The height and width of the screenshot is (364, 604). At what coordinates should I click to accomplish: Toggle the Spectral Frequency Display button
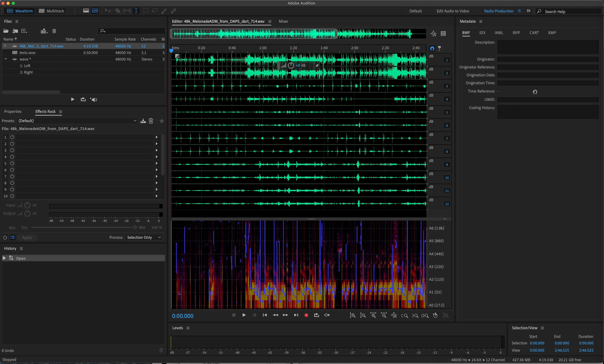tap(86, 11)
